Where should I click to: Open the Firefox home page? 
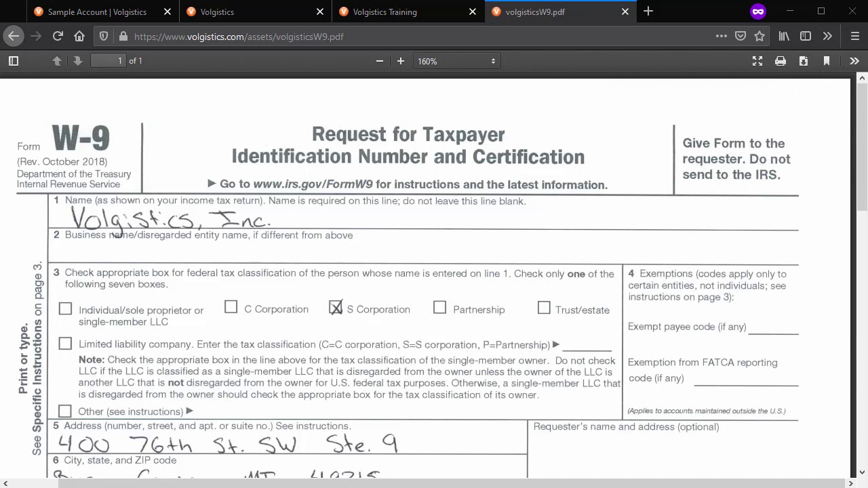pos(79,37)
